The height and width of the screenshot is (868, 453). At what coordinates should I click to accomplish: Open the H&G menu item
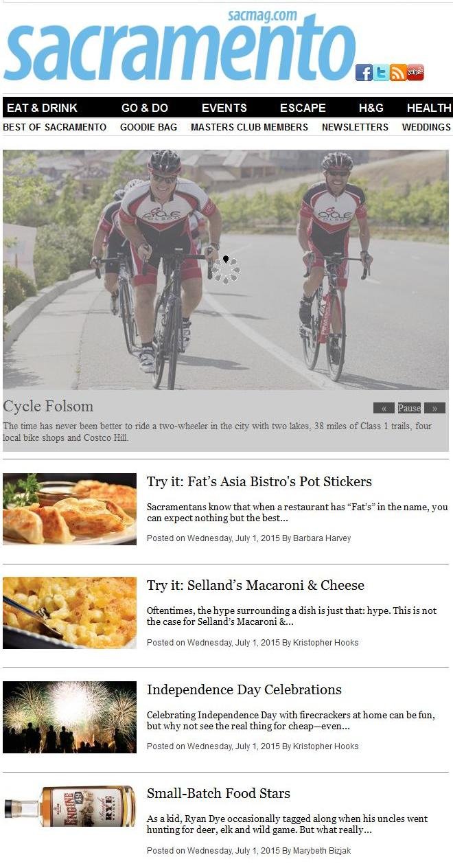(x=371, y=108)
